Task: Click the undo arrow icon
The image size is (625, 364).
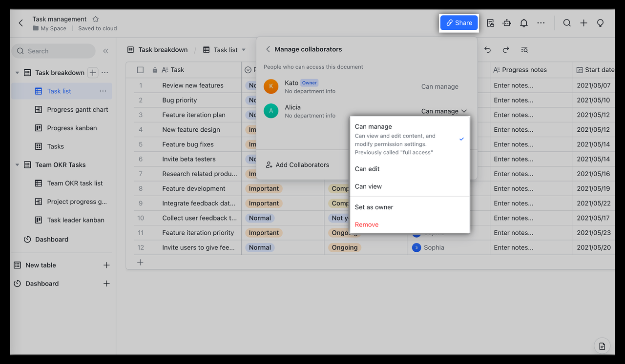Action: (x=487, y=50)
